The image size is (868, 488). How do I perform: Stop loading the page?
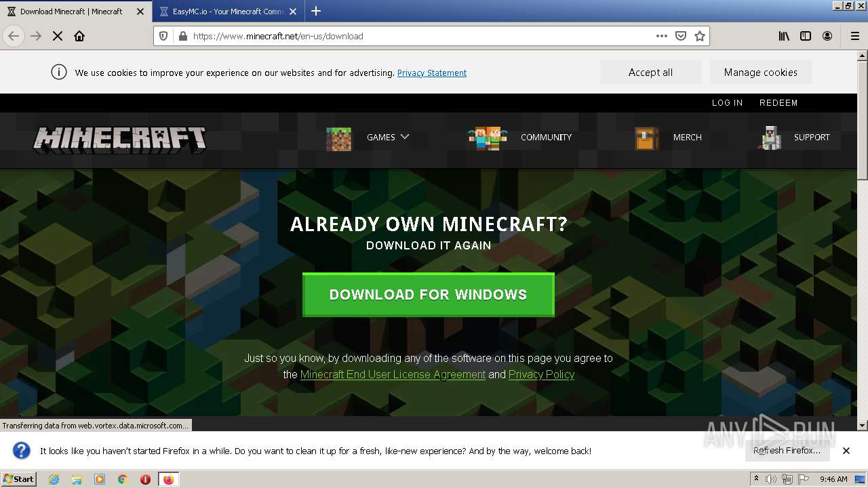58,36
